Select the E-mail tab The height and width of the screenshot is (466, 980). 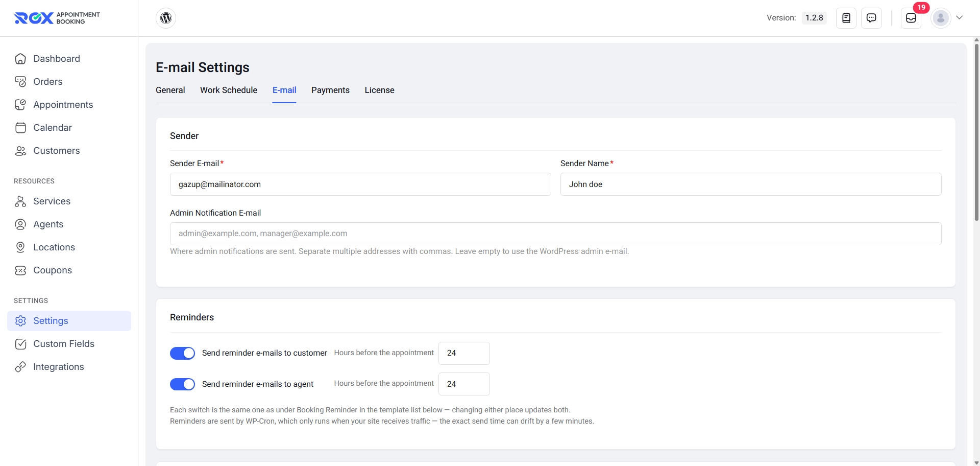[284, 90]
